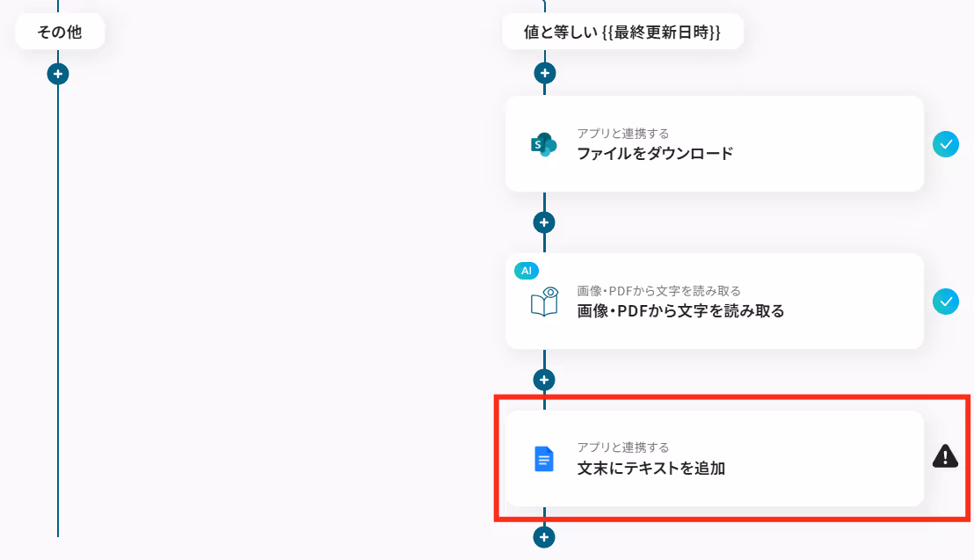
Task: Click the Google Docs document icon
Action: click(x=544, y=459)
